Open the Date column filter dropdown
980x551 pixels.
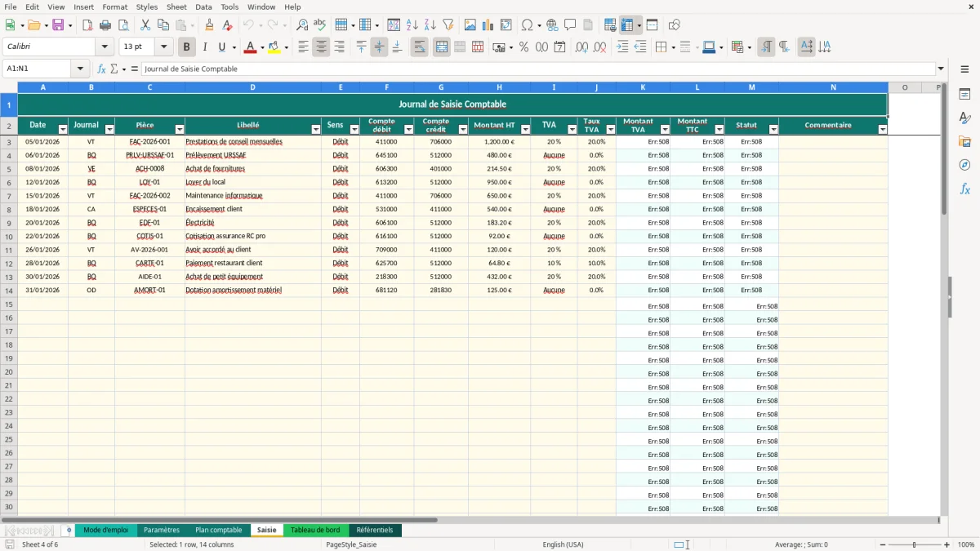coord(63,130)
